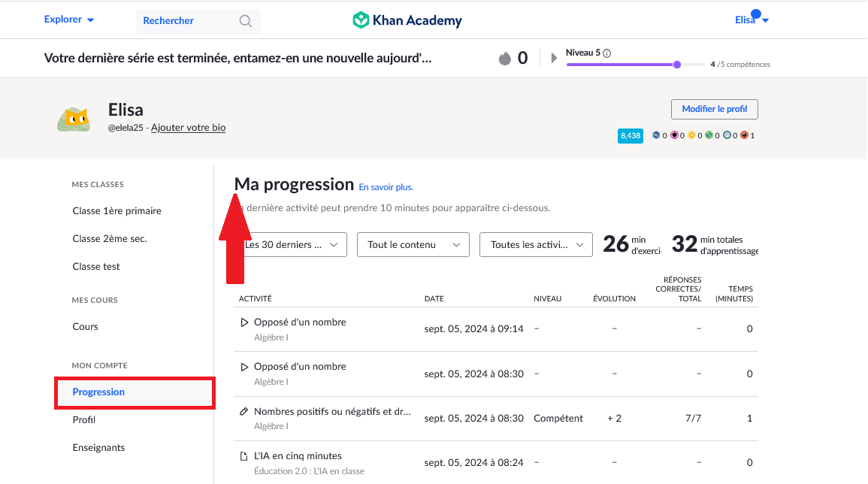Click the video icon for Opposé d'un nombre 08:30

point(244,368)
